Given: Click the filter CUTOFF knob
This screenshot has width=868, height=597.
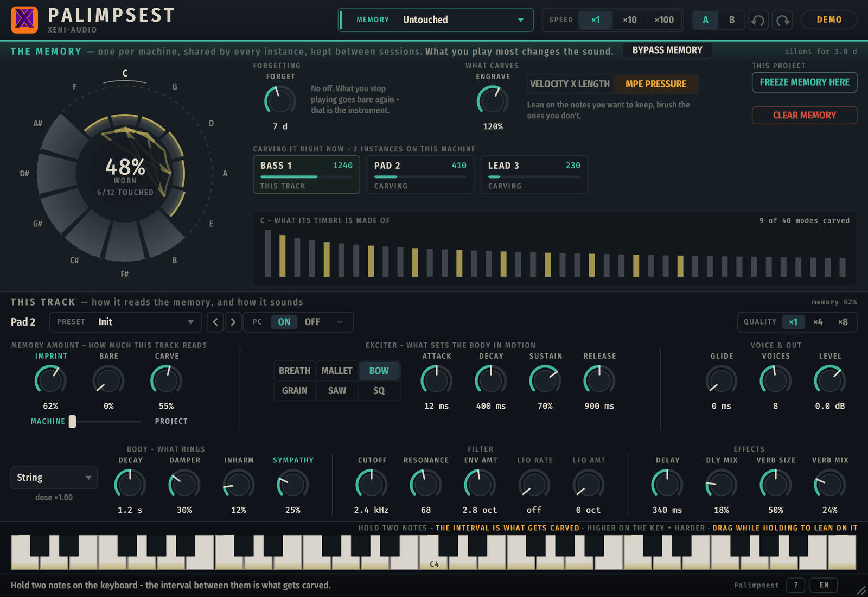Looking at the screenshot, I should 372,484.
